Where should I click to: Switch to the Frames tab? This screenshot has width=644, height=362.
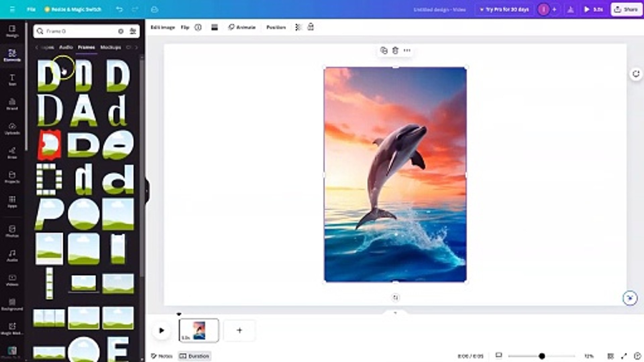pyautogui.click(x=87, y=47)
